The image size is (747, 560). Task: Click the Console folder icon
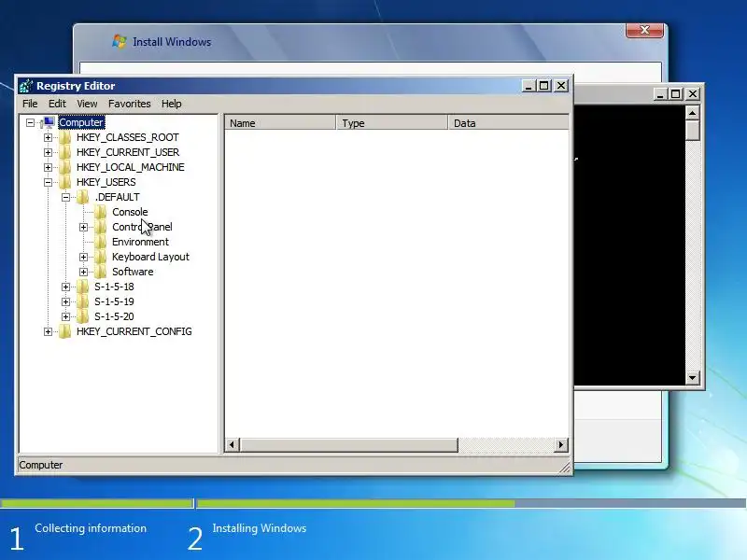point(100,212)
